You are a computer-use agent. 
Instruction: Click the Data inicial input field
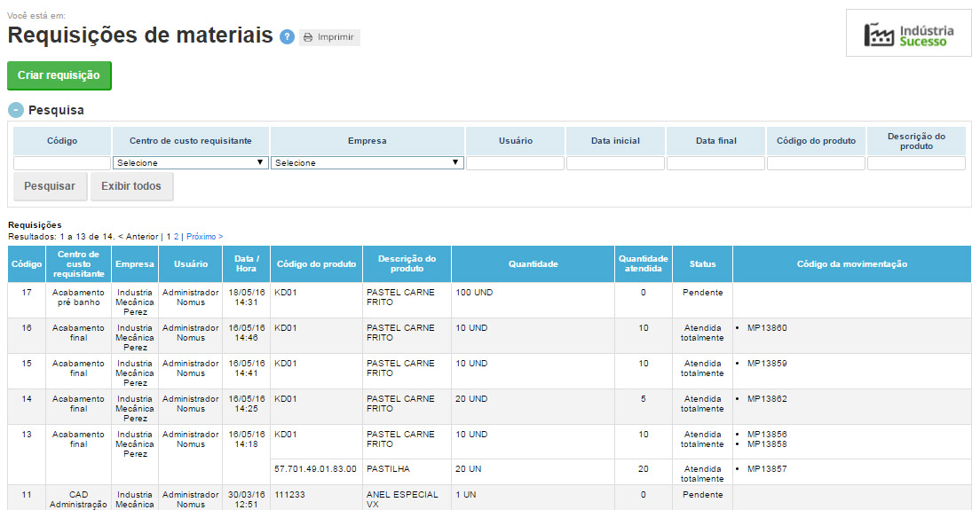[615, 163]
